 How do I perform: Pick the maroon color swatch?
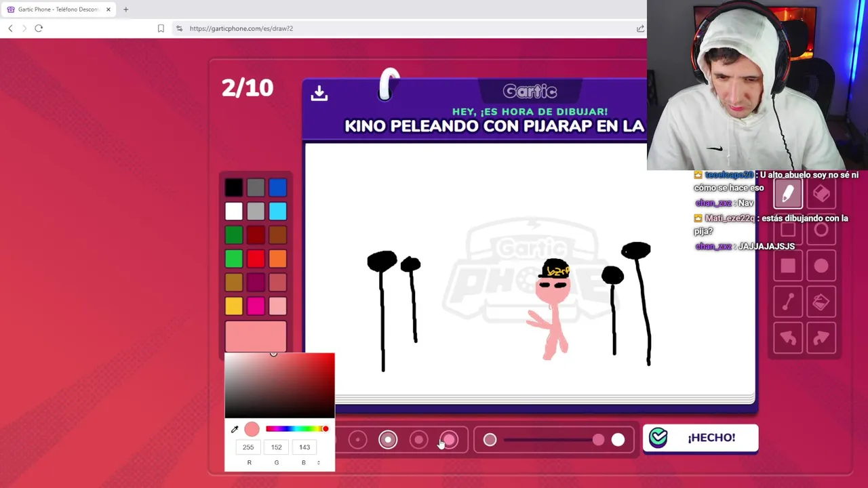click(x=256, y=283)
